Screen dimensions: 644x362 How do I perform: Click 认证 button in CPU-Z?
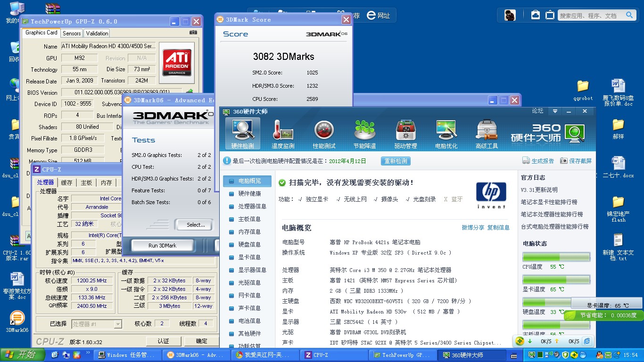[164, 341]
